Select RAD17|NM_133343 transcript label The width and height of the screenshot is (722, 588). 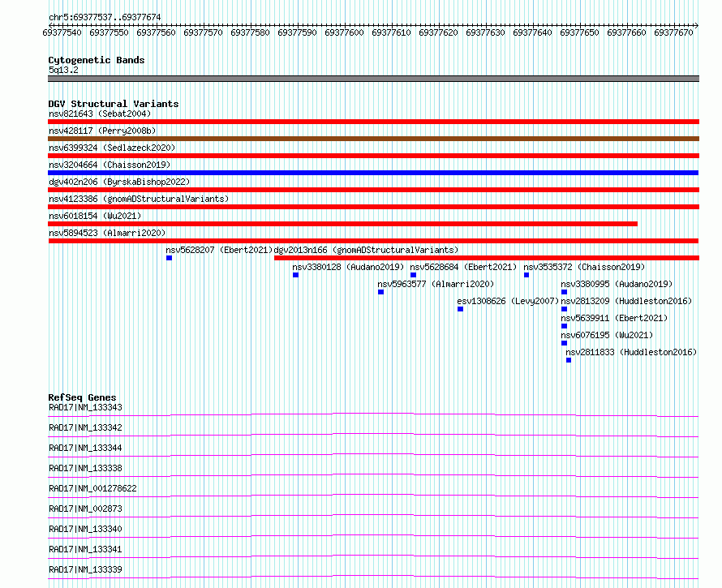click(x=86, y=407)
